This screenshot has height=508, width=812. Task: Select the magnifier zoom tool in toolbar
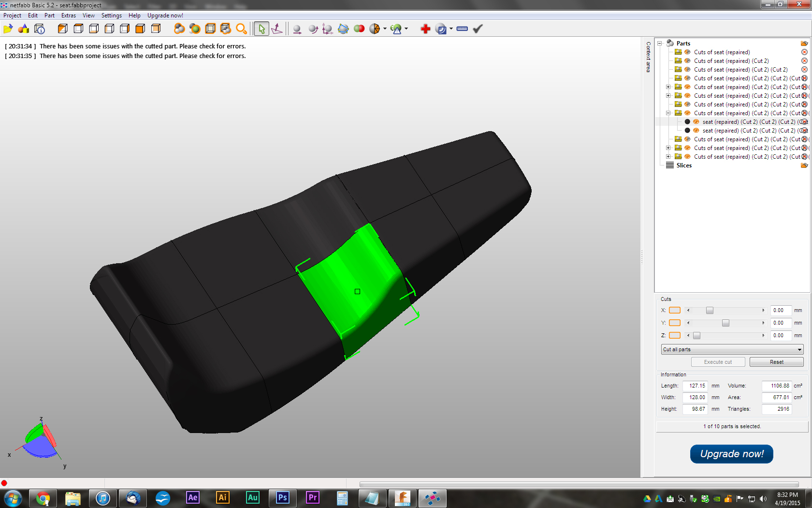(241, 29)
